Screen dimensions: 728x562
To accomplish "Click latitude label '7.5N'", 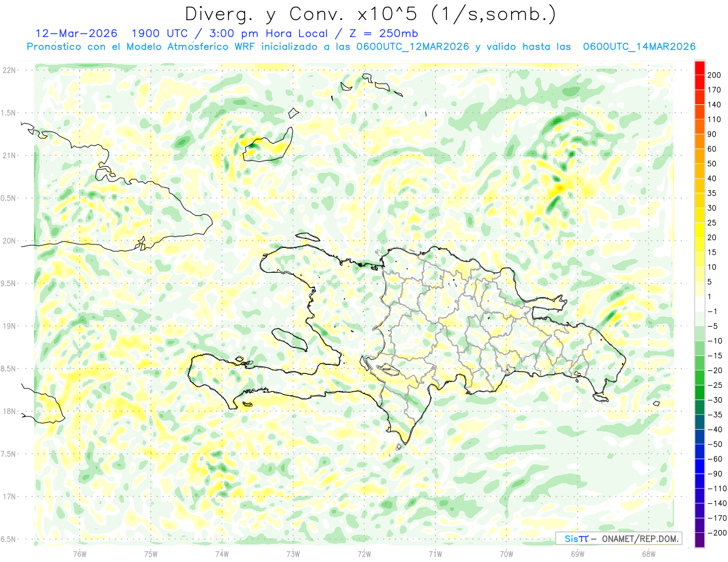I will click(8, 453).
